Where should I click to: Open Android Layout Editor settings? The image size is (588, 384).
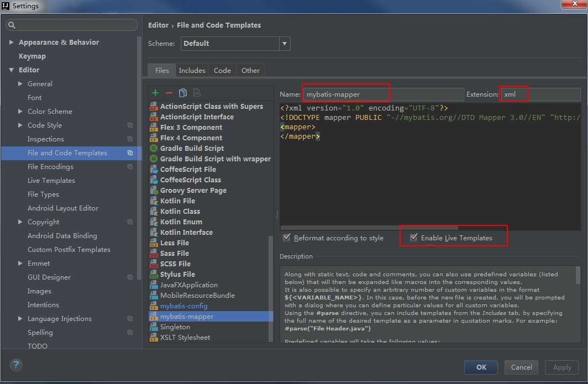(x=63, y=208)
